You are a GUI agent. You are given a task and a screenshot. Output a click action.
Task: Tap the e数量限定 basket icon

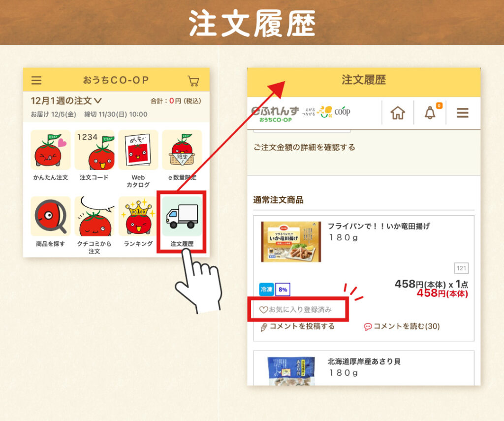(182, 150)
